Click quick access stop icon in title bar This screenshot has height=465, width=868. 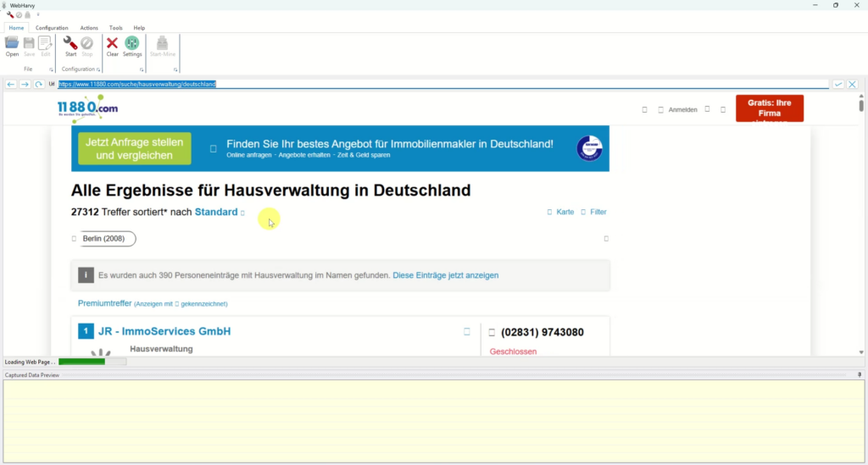19,15
